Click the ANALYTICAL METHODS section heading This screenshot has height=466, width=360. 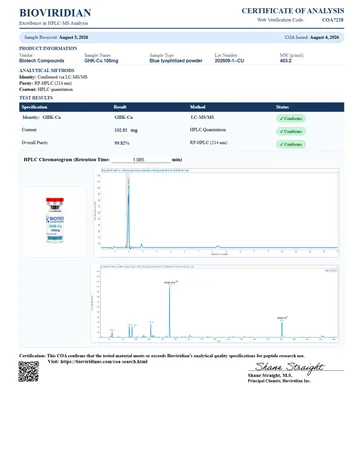click(x=47, y=70)
